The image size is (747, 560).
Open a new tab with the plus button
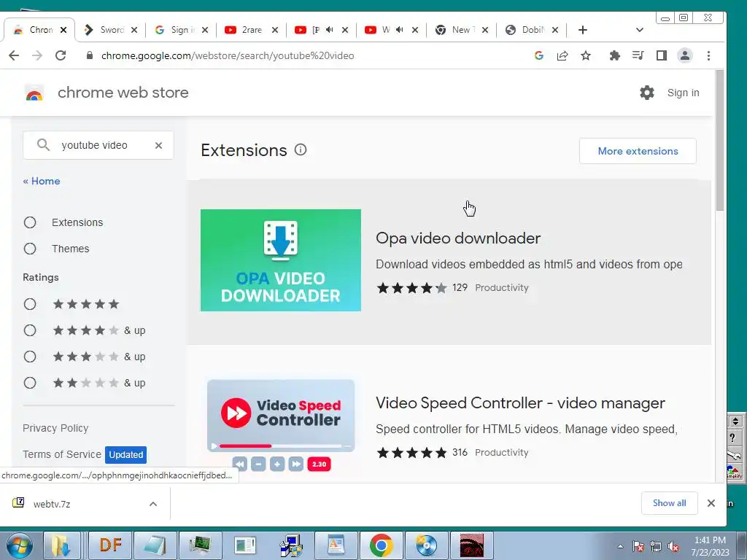(x=583, y=30)
